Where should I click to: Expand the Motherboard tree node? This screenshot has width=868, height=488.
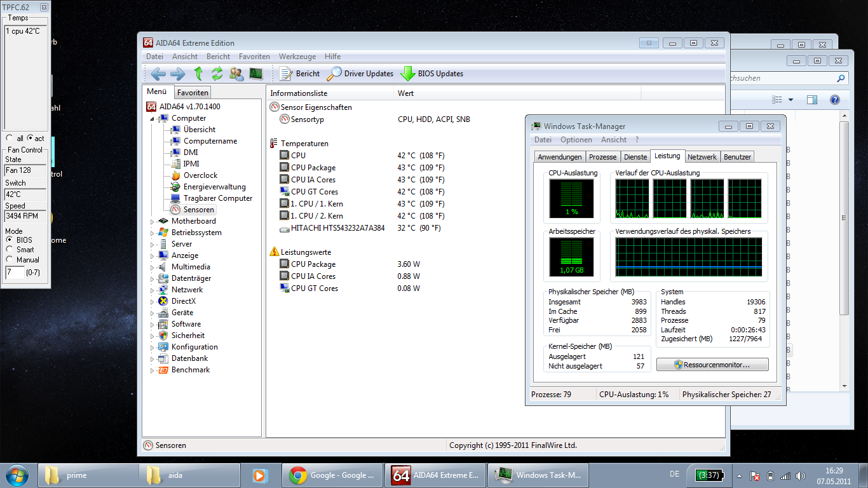coord(153,221)
